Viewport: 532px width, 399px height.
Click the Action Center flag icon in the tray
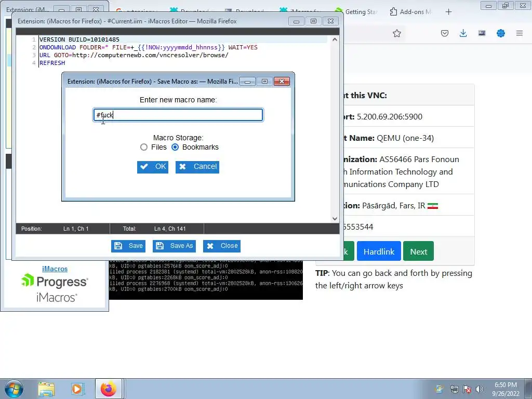click(467, 389)
